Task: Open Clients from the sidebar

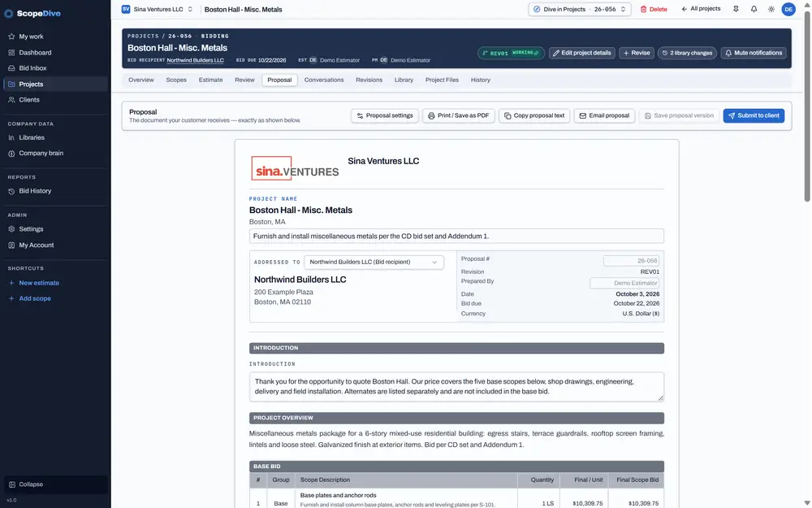Action: [29, 99]
